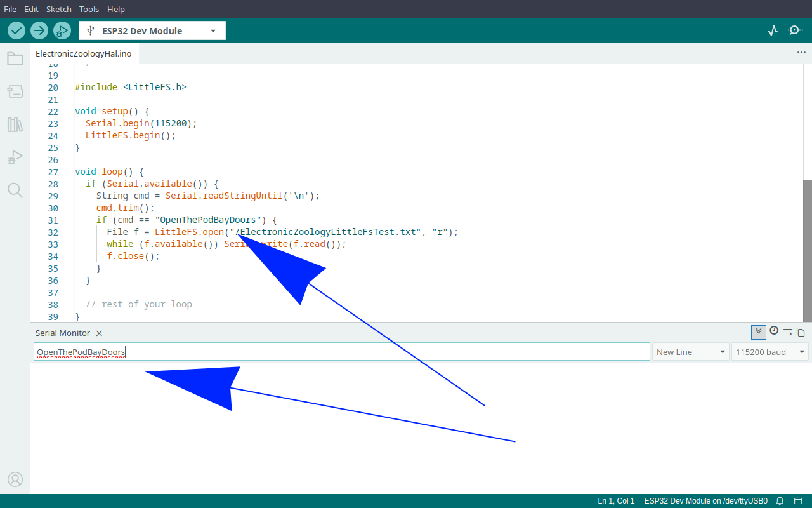The height and width of the screenshot is (508, 812).
Task: Close the Serial Monitor tab
Action: tap(99, 333)
